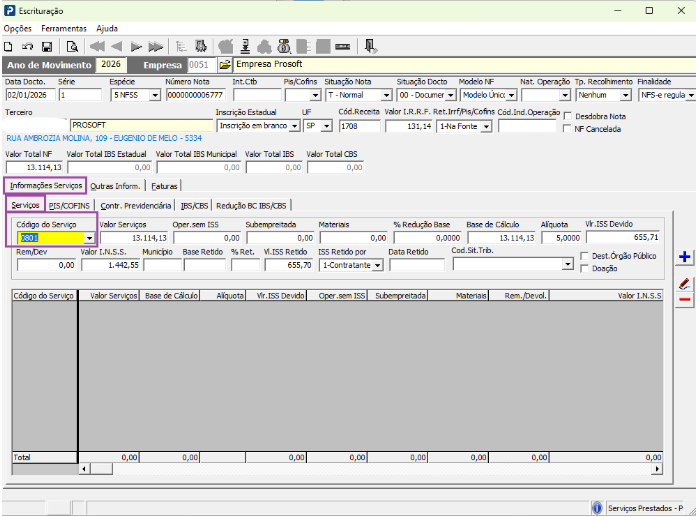
Task: Edit service item with pencil icon
Action: 684,284
